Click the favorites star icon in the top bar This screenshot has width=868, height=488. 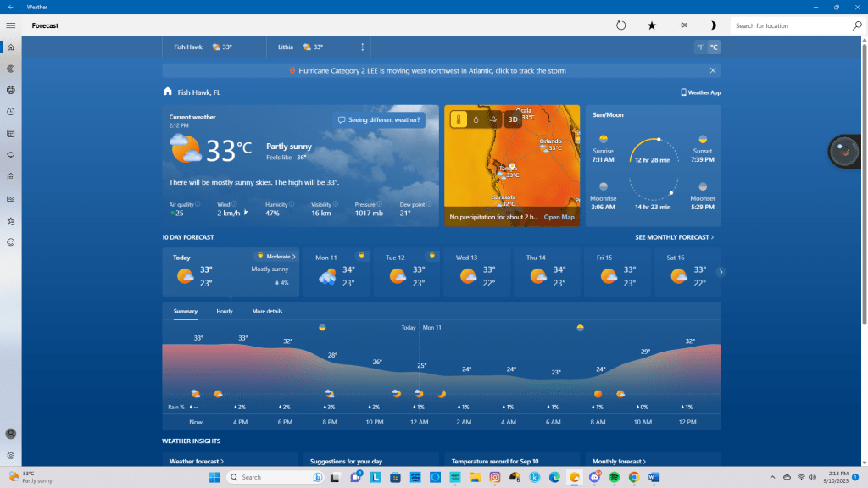tap(652, 25)
